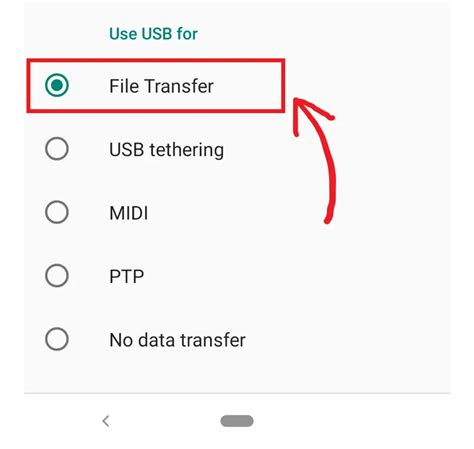Go back using the navigation chevron
The width and height of the screenshot is (474, 449).
106,421
